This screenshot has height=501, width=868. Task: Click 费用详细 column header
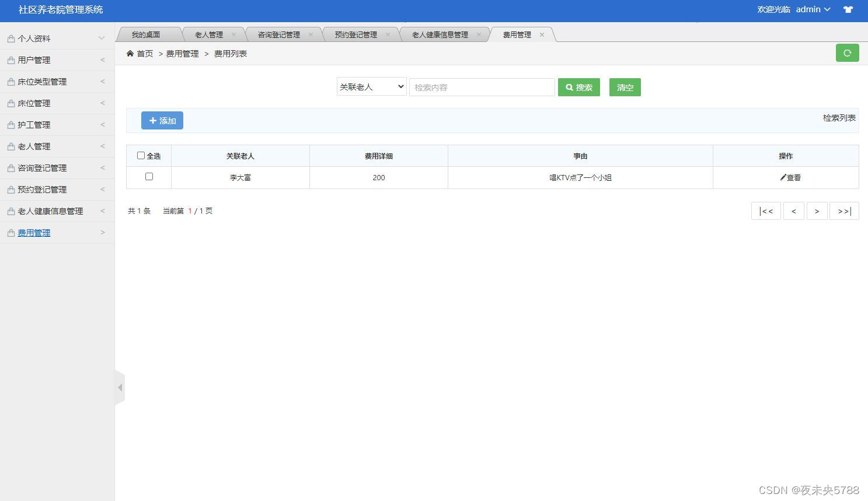point(379,156)
